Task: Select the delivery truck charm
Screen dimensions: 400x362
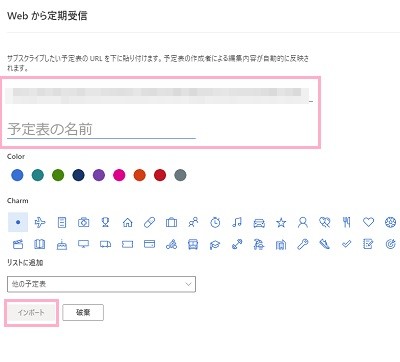Action: point(105,244)
